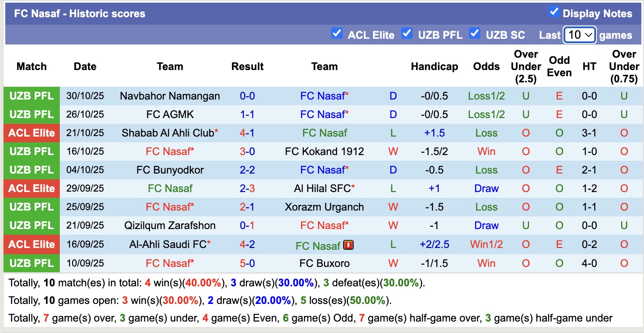Click the ACL Elite badge for 21/10/25 match
The width and height of the screenshot is (644, 333).
click(32, 133)
